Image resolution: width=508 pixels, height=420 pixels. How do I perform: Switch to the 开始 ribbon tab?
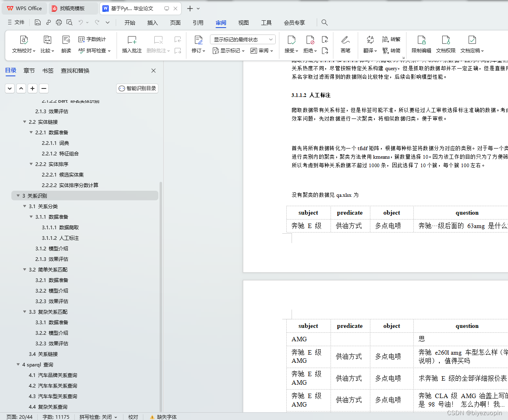[130, 23]
